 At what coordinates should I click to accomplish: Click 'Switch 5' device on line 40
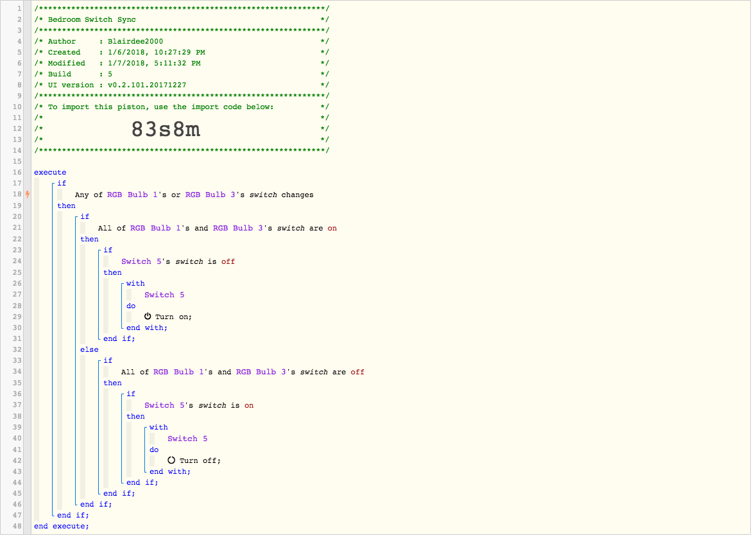pyautogui.click(x=187, y=439)
